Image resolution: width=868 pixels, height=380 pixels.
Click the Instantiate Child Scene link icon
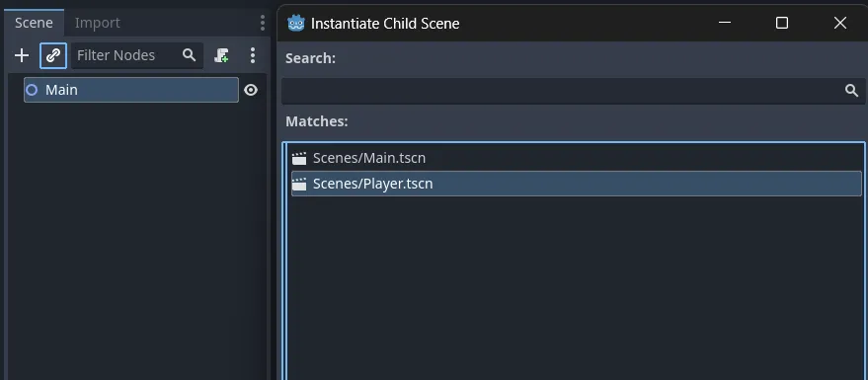coord(53,55)
